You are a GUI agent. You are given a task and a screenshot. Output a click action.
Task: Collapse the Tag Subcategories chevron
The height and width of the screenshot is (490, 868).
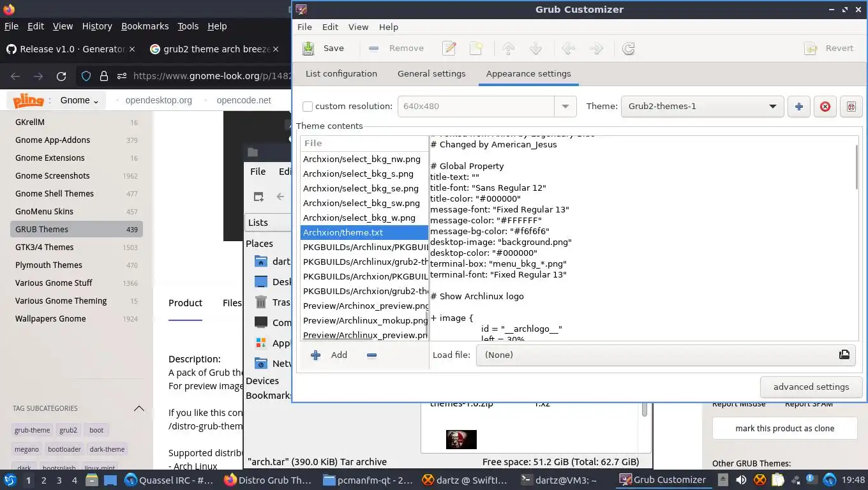(x=138, y=408)
